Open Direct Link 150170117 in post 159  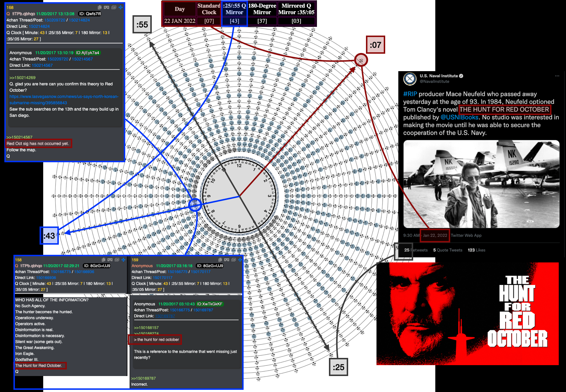[x=163, y=278]
